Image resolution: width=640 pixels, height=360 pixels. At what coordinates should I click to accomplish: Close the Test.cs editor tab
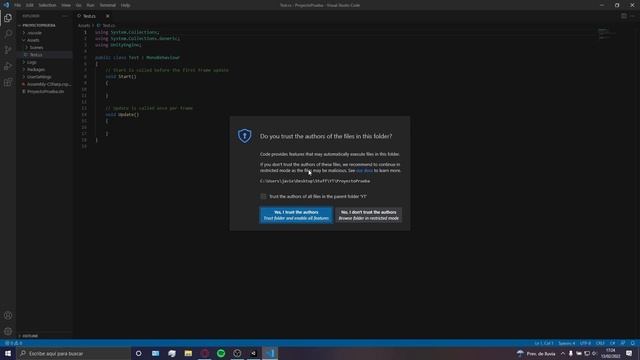(107, 16)
